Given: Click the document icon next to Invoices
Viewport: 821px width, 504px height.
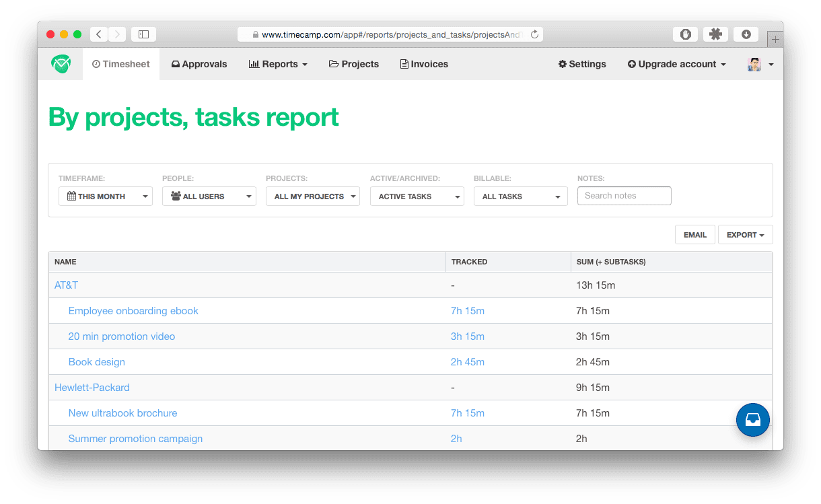Looking at the screenshot, I should (x=403, y=63).
